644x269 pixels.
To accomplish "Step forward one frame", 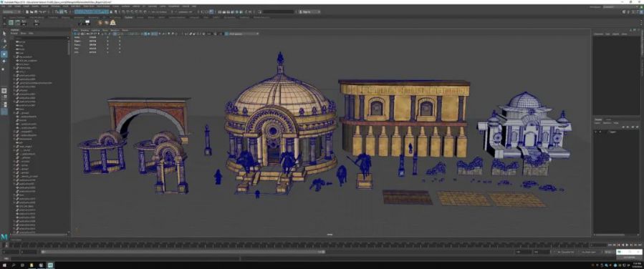I will tap(635, 245).
